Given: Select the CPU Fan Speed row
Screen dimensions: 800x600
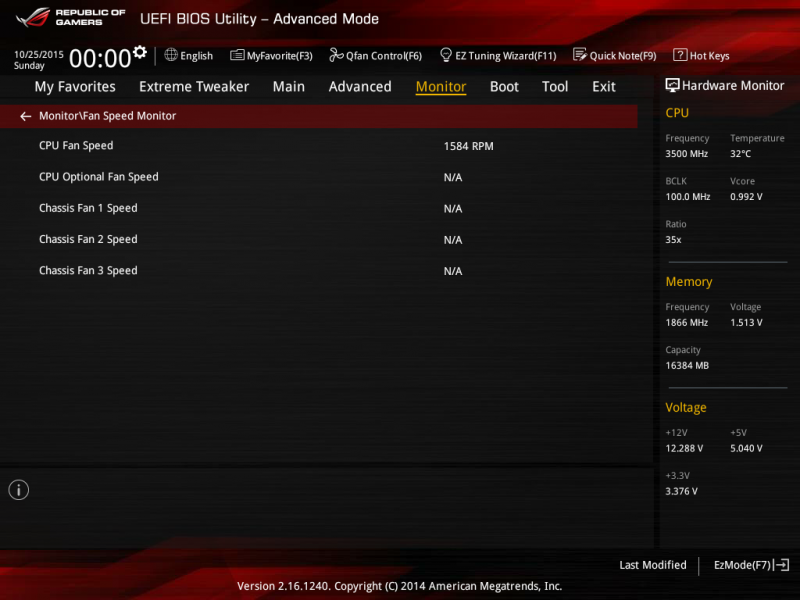Looking at the screenshot, I should pyautogui.click(x=318, y=146).
